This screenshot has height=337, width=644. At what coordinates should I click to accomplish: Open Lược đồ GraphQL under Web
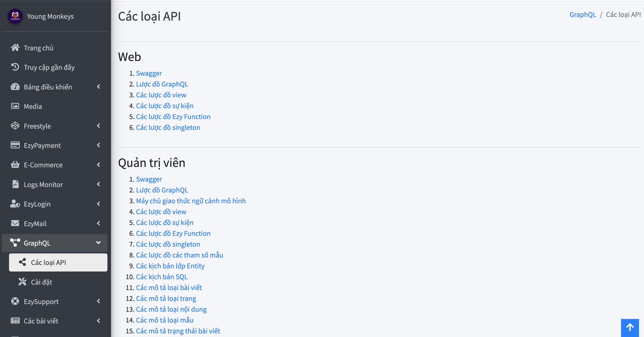162,84
